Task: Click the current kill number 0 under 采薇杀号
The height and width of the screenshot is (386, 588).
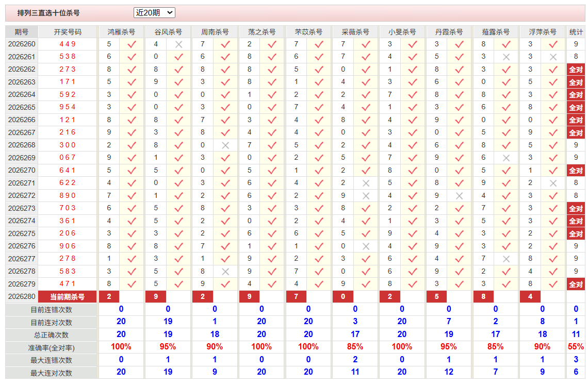Action: point(343,297)
